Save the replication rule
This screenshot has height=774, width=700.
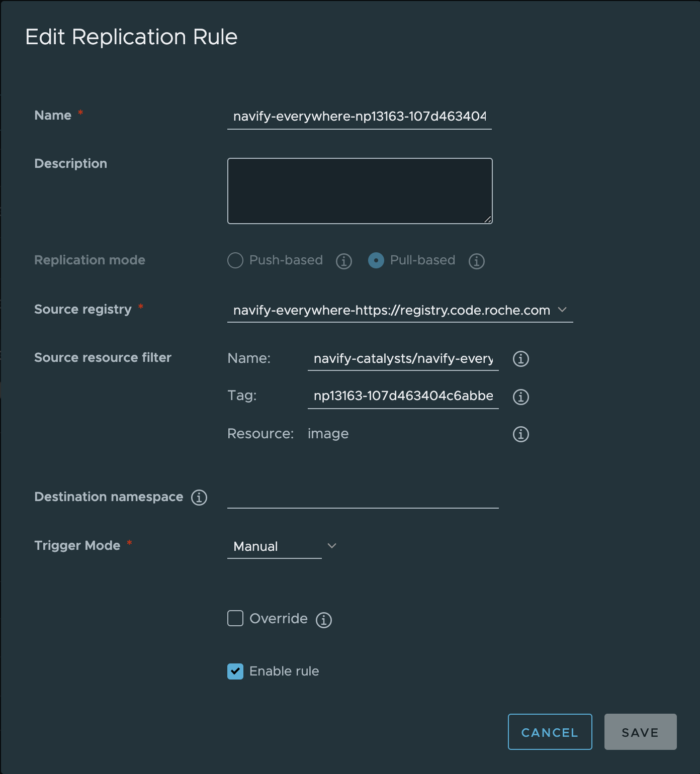pos(640,732)
